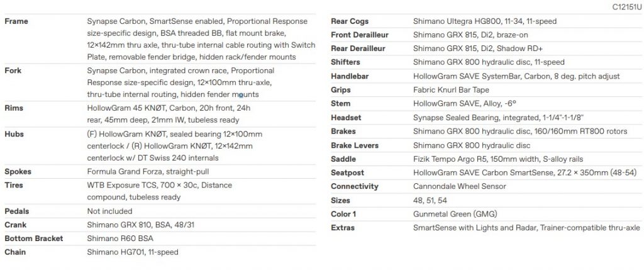Select the Rims row heading
The image size is (644, 270).
(15, 108)
